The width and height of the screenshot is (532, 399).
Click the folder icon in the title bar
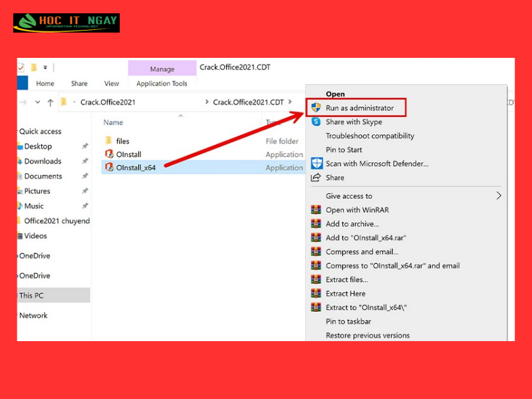tap(34, 68)
